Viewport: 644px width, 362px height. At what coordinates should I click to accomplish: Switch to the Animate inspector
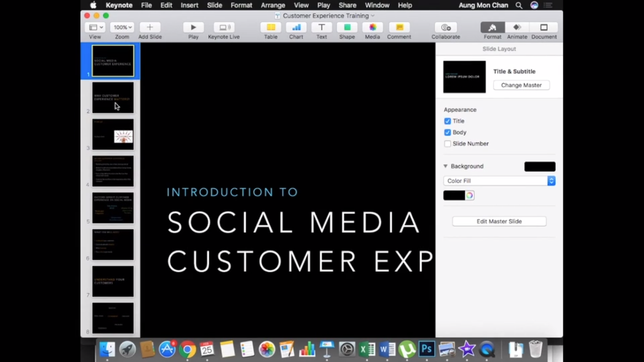pos(517,27)
